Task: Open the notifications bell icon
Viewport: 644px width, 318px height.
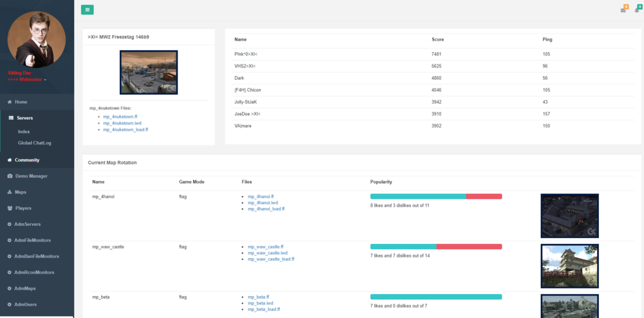Action: coord(636,10)
